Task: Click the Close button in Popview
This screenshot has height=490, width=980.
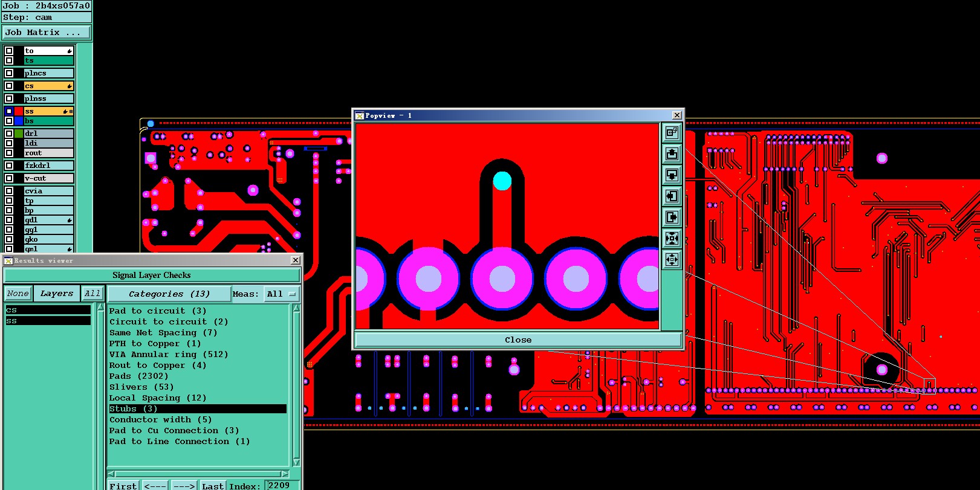Action: (x=518, y=340)
